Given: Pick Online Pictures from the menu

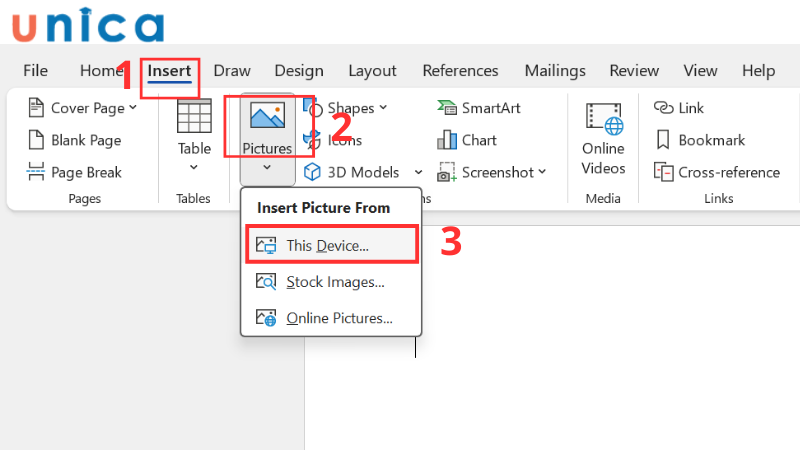Looking at the screenshot, I should 339,318.
